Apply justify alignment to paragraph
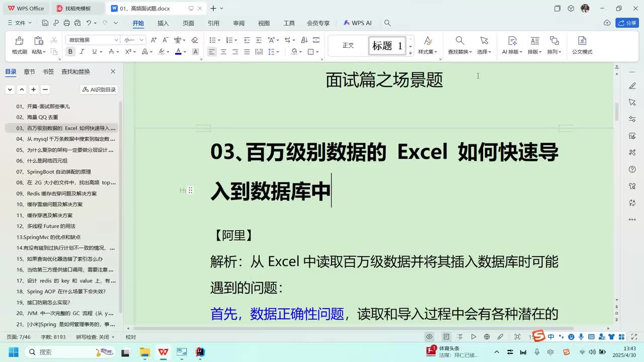644x362 pixels. coord(247,52)
